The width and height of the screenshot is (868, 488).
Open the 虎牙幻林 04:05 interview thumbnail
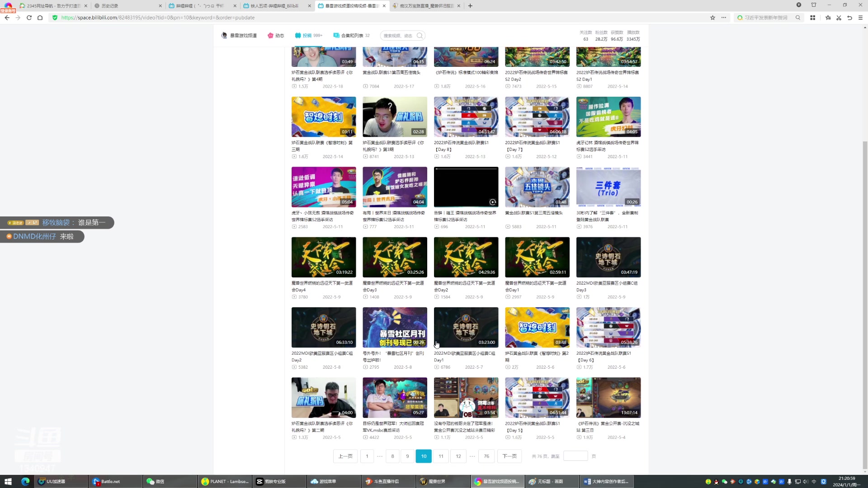pyautogui.click(x=609, y=117)
